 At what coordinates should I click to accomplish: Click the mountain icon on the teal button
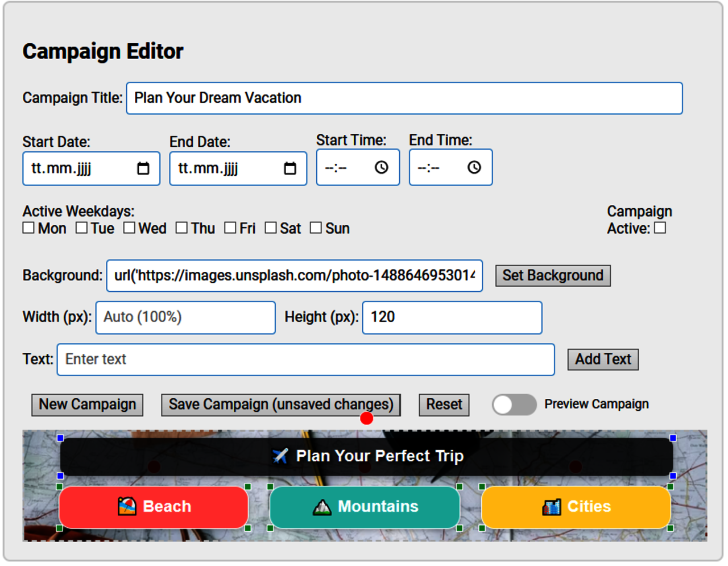tap(322, 507)
